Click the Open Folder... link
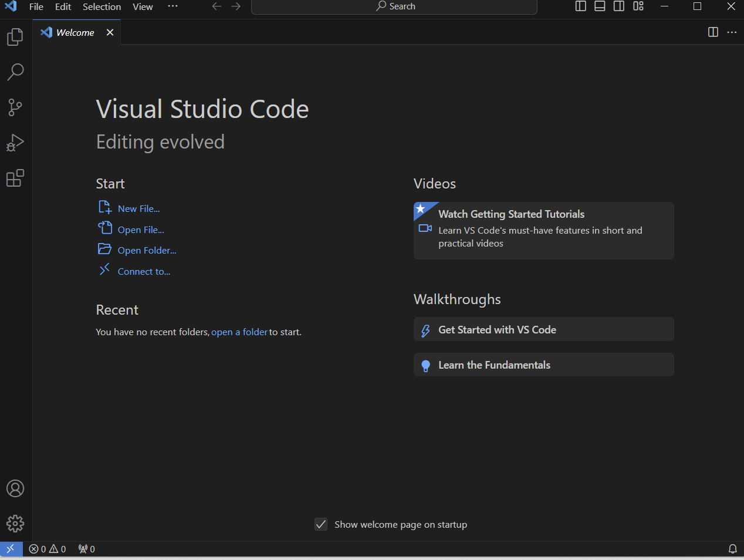This screenshot has height=560, width=744. click(147, 251)
